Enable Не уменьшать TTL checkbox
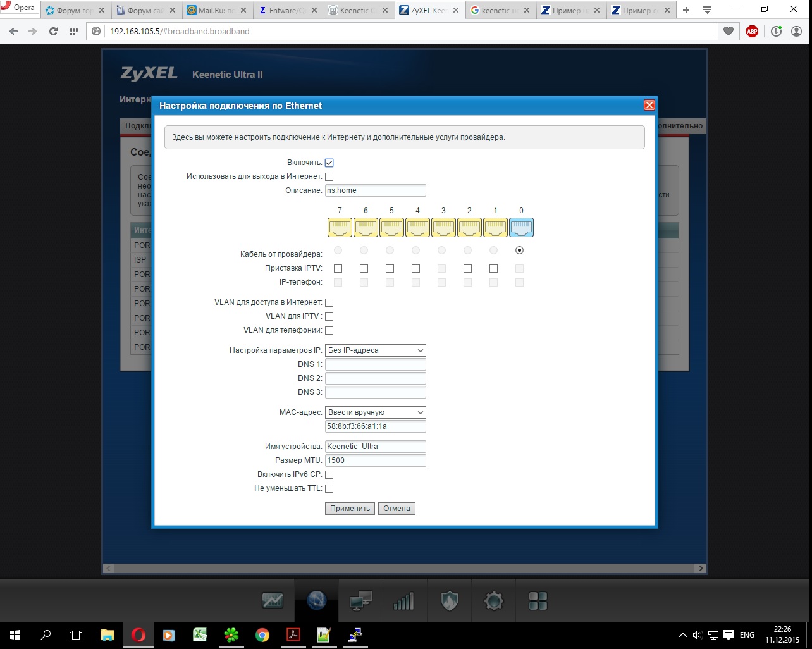The image size is (812, 649). (329, 488)
